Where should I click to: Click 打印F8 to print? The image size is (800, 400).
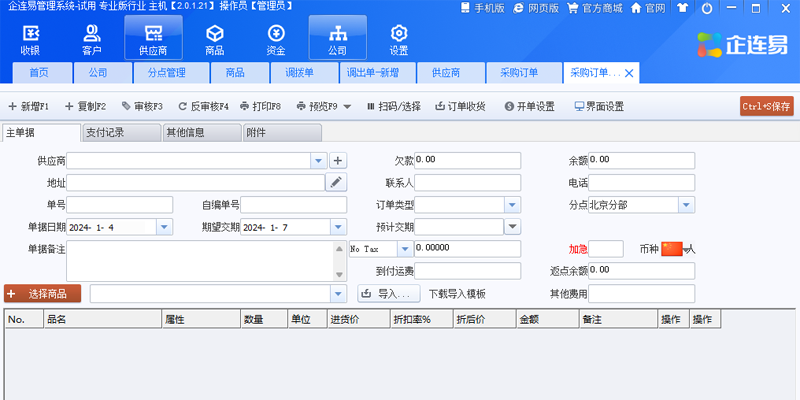pos(260,107)
